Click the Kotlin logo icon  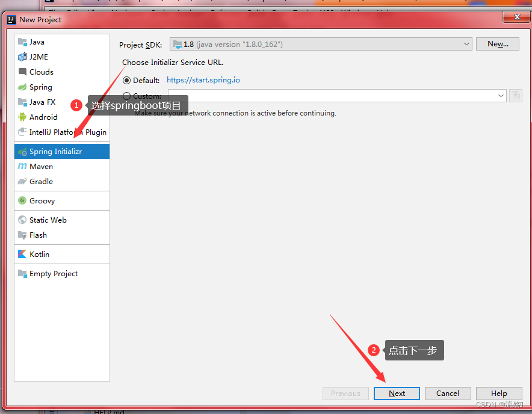tap(22, 254)
